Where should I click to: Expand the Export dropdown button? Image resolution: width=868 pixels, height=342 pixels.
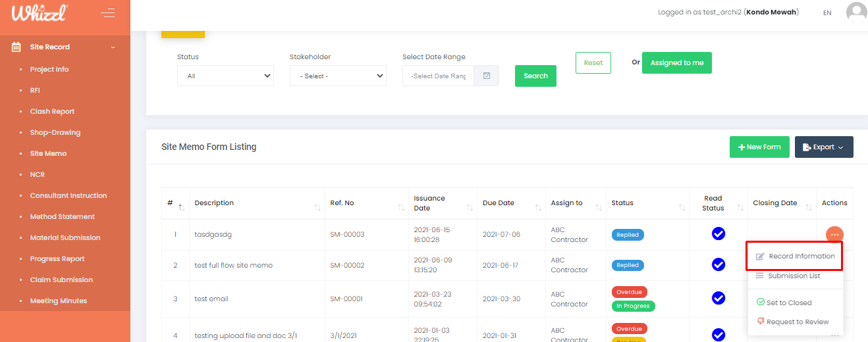pos(824,147)
